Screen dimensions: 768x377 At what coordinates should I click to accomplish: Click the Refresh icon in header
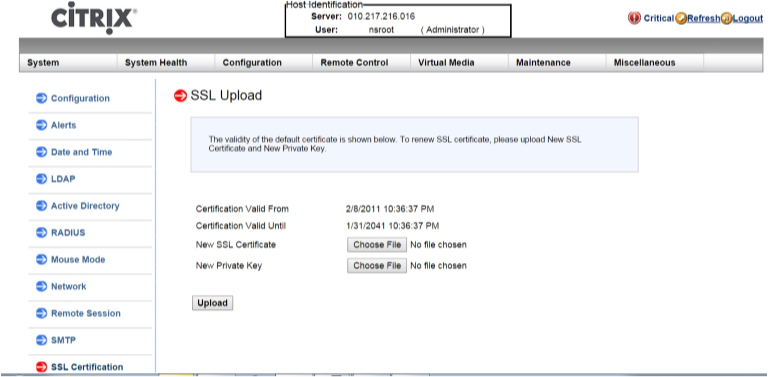pos(681,19)
